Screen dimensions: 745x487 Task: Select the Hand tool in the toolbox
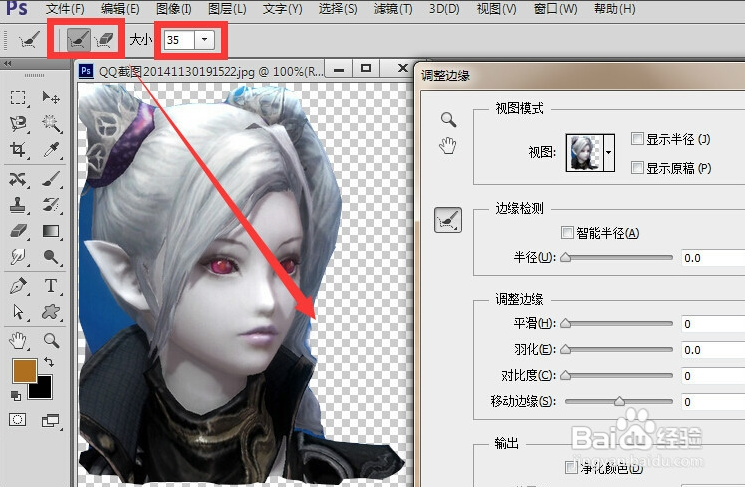tap(18, 340)
